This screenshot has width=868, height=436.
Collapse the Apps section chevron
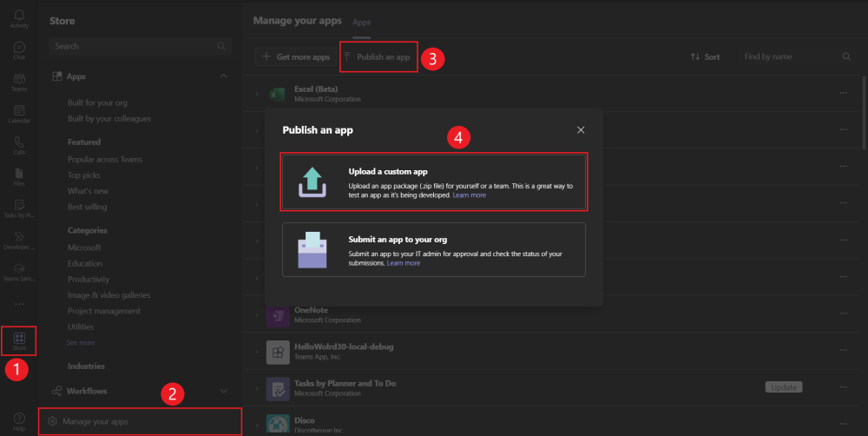224,76
